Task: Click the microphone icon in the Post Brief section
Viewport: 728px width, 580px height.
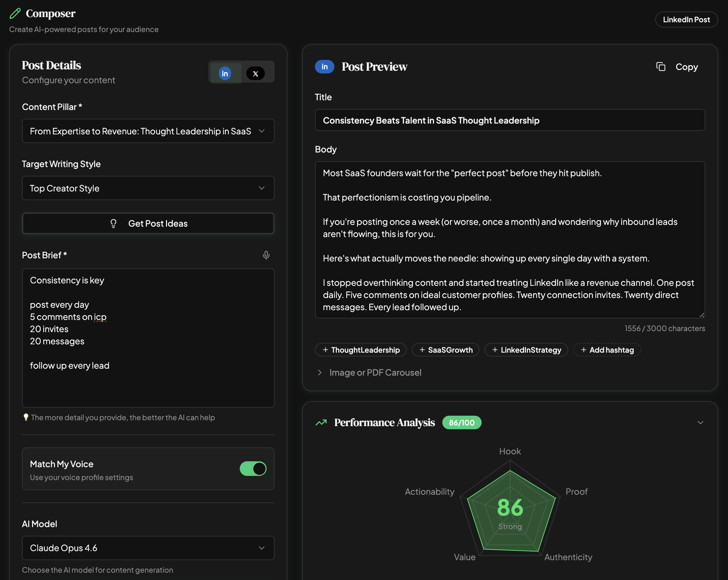Action: (266, 255)
